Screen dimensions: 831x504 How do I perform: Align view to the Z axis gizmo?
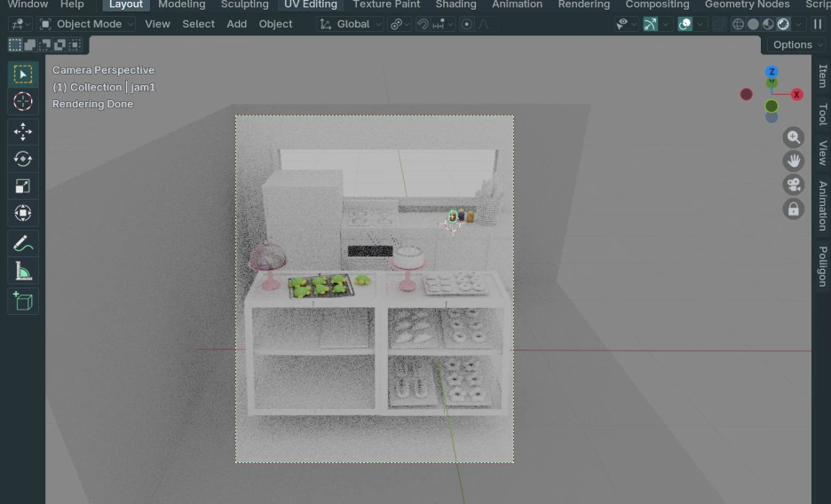(772, 72)
